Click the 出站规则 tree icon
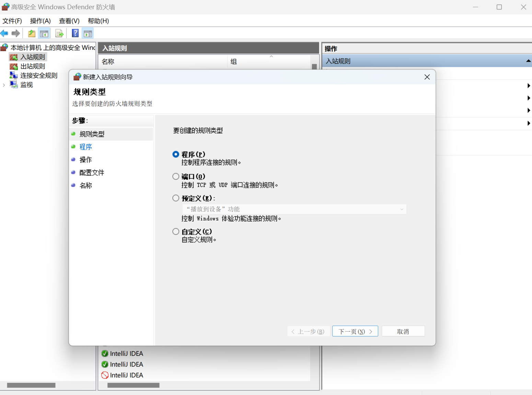This screenshot has width=532, height=395. [x=14, y=66]
